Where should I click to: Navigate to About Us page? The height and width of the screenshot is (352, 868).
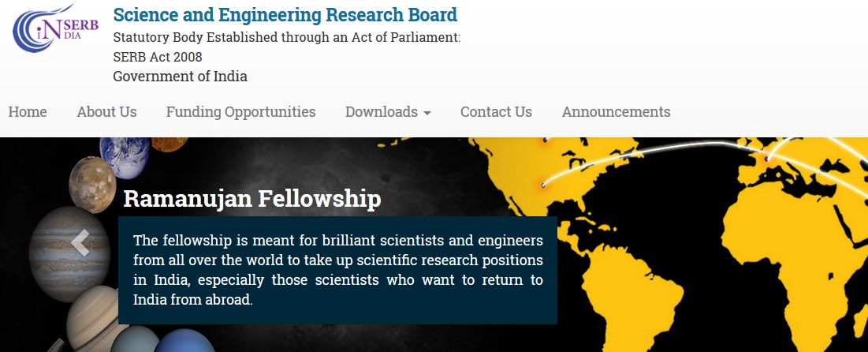click(106, 112)
